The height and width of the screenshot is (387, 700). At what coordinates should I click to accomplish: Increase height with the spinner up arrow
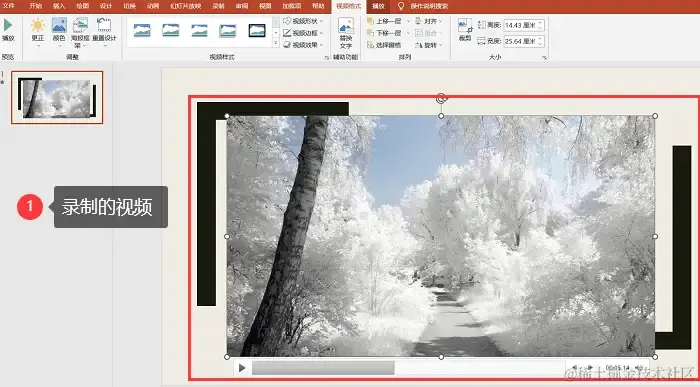(x=541, y=23)
